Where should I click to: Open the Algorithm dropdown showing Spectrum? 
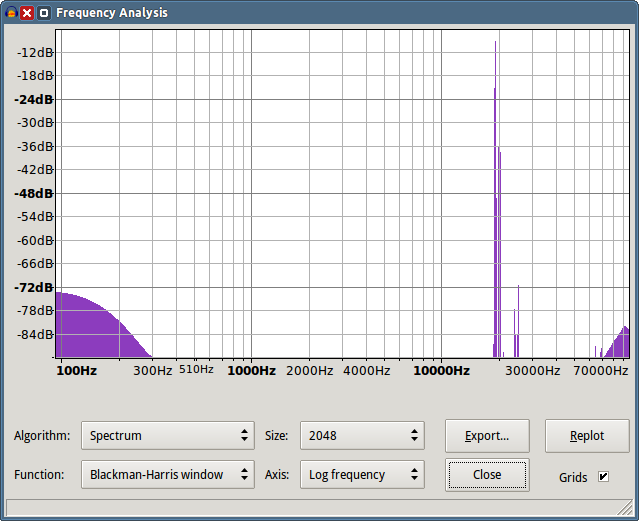tap(168, 435)
